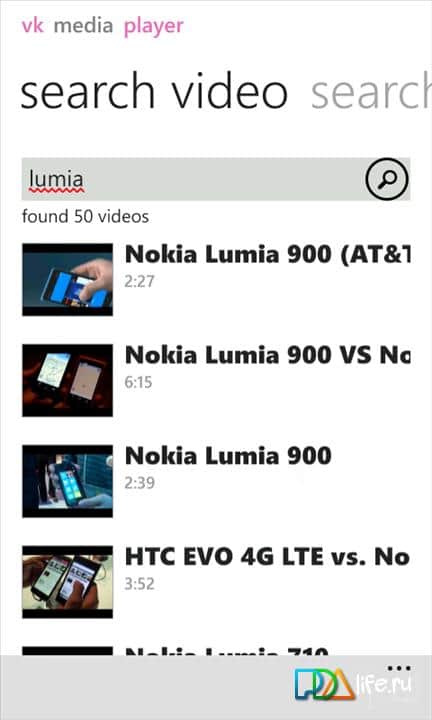Image resolution: width=432 pixels, height=720 pixels.
Task: Open the partially visible Nokia Lumia 710 thumbnail
Action: [x=67, y=651]
